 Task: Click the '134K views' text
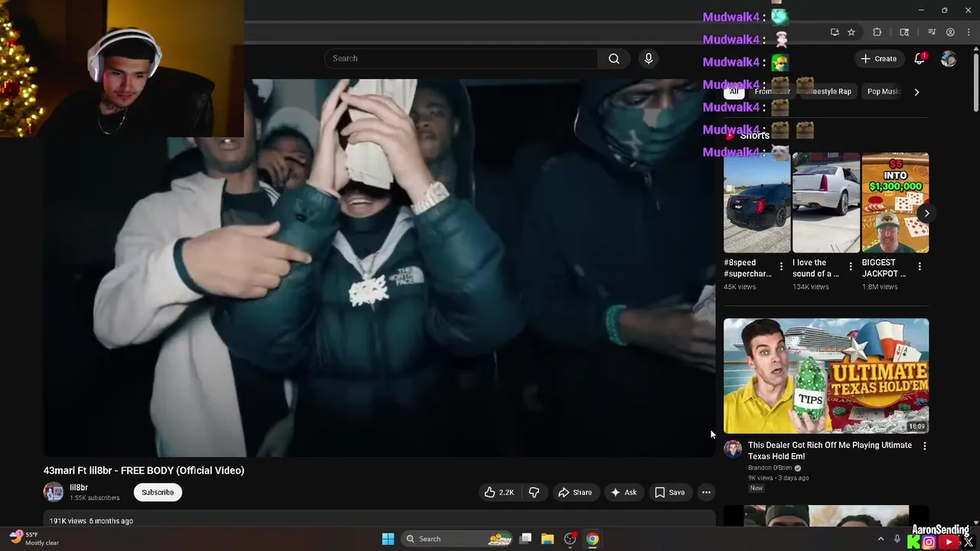coord(811,287)
